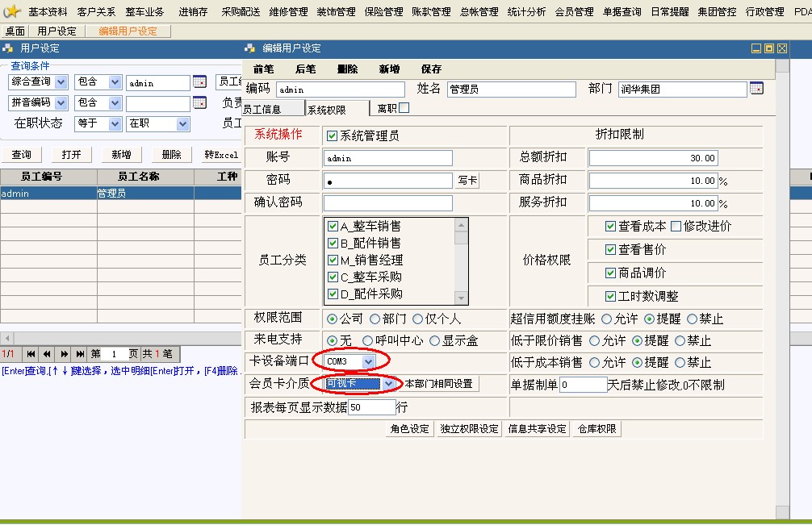Viewport: 812px width, 525px height.
Task: Click the calendar icon in 拼音编码 row
Action: 199,103
